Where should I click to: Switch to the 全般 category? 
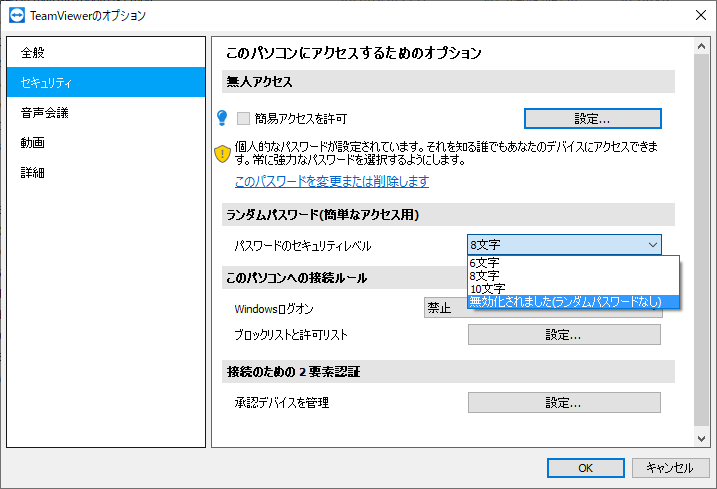pyautogui.click(x=106, y=52)
